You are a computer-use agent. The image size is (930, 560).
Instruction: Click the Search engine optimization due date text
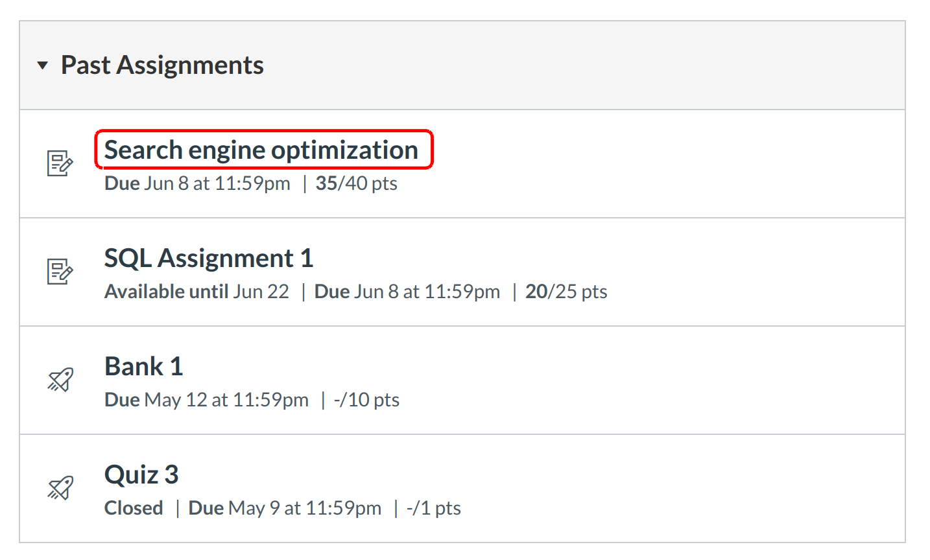pos(197,183)
